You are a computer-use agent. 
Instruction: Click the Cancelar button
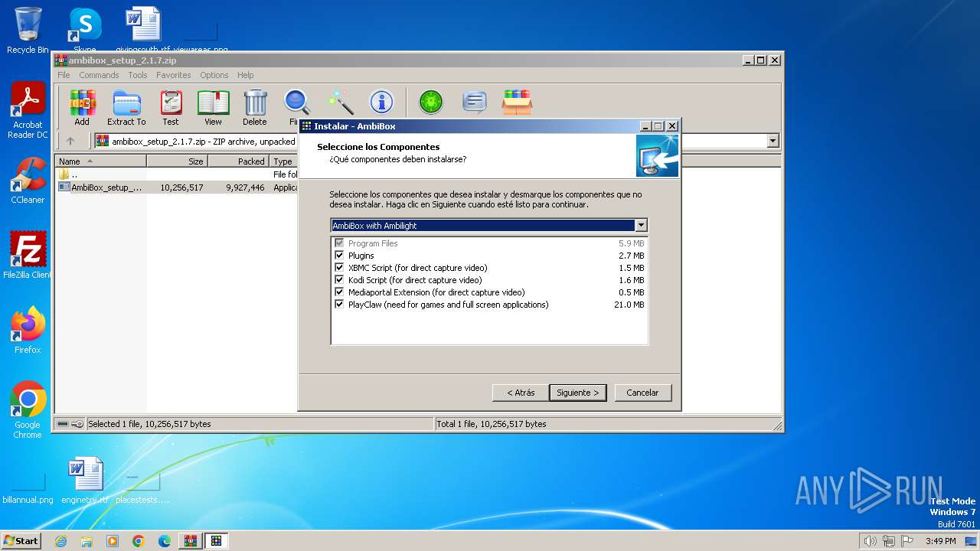642,393
